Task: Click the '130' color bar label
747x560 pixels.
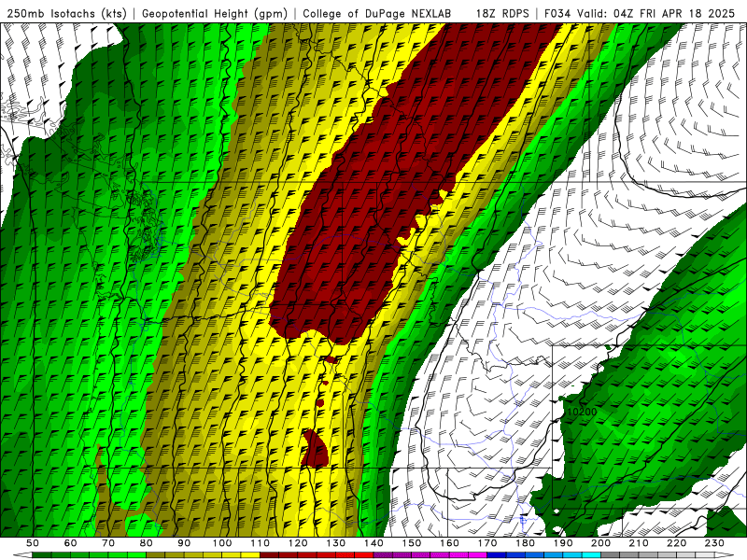Action: [336, 543]
